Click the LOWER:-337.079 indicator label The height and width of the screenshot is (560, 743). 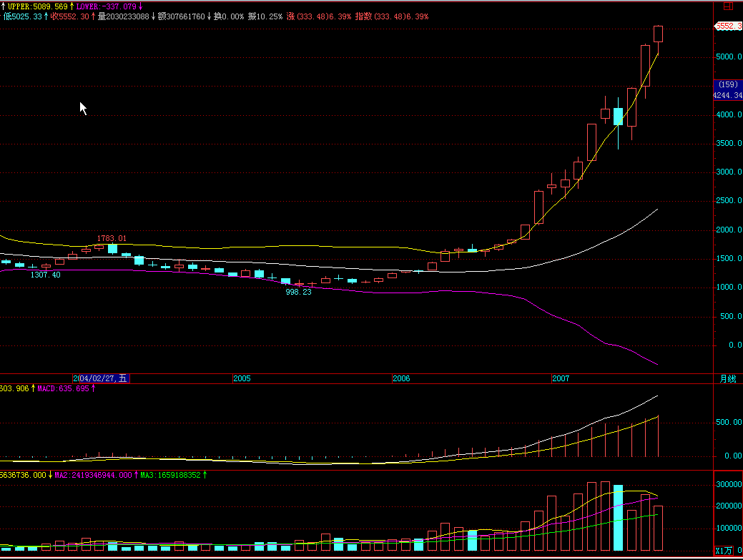pos(106,6)
